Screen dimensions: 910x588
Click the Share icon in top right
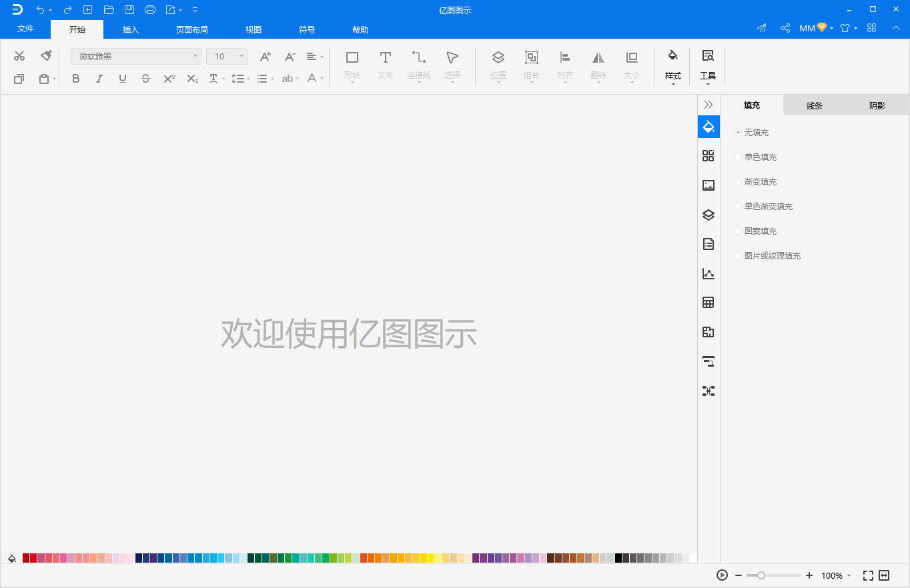[785, 28]
